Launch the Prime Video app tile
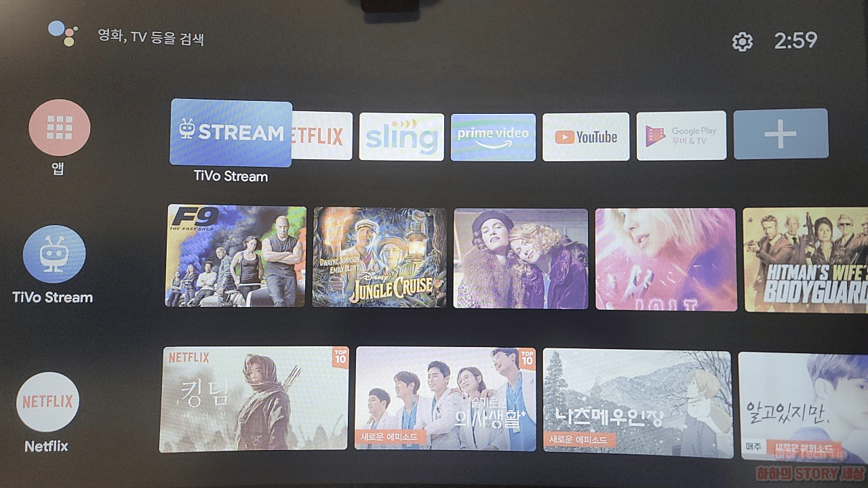The height and width of the screenshot is (488, 868). point(493,137)
